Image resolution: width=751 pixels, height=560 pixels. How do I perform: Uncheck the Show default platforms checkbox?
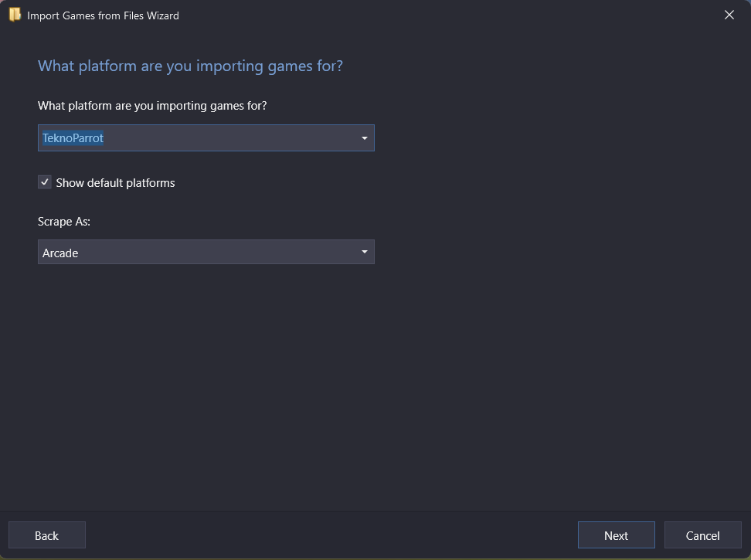click(45, 182)
